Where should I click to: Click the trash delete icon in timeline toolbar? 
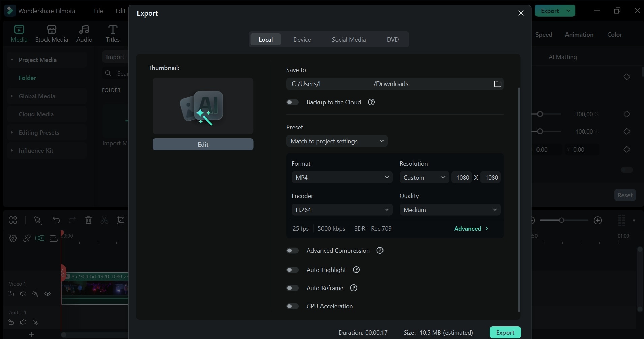click(88, 220)
